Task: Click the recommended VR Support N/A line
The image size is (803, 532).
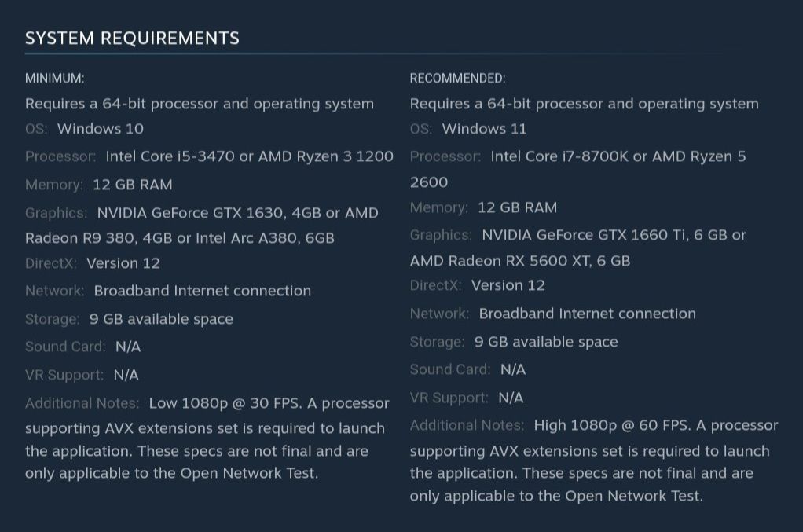Action: 467,398
